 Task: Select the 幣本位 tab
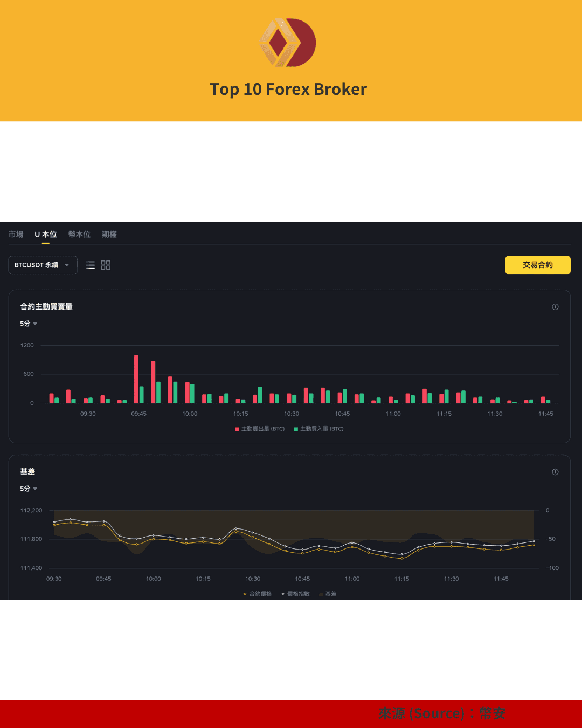79,235
